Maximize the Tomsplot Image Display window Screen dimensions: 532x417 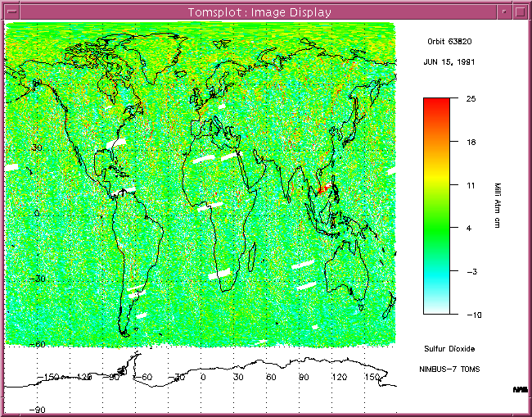(520, 11)
